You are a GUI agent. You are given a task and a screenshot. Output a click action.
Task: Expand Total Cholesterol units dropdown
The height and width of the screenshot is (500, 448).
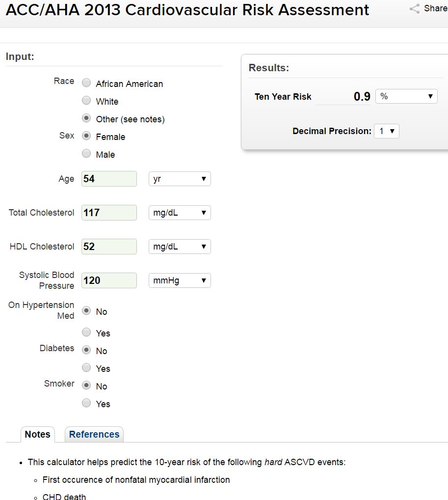click(x=180, y=213)
